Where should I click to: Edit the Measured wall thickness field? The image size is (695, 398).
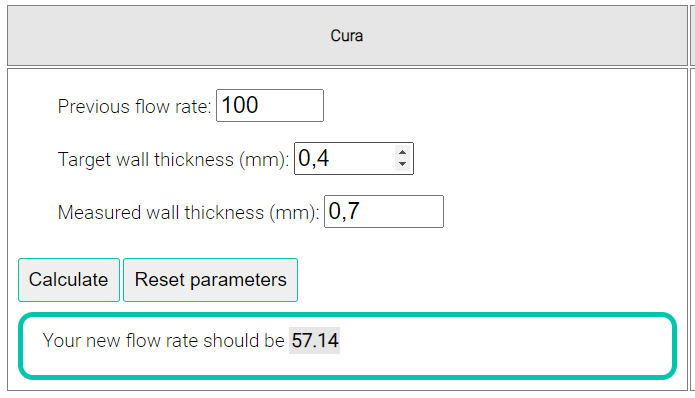384,211
